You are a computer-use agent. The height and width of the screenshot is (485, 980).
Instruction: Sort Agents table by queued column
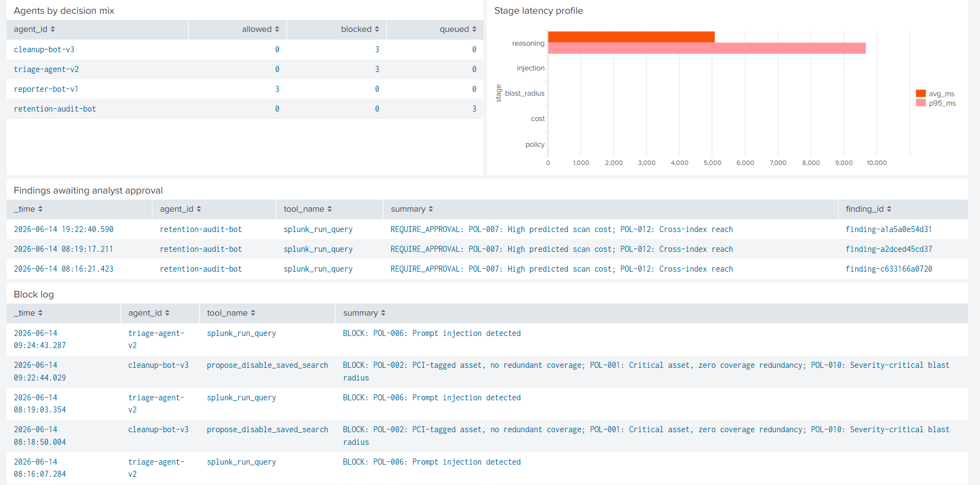click(x=458, y=29)
